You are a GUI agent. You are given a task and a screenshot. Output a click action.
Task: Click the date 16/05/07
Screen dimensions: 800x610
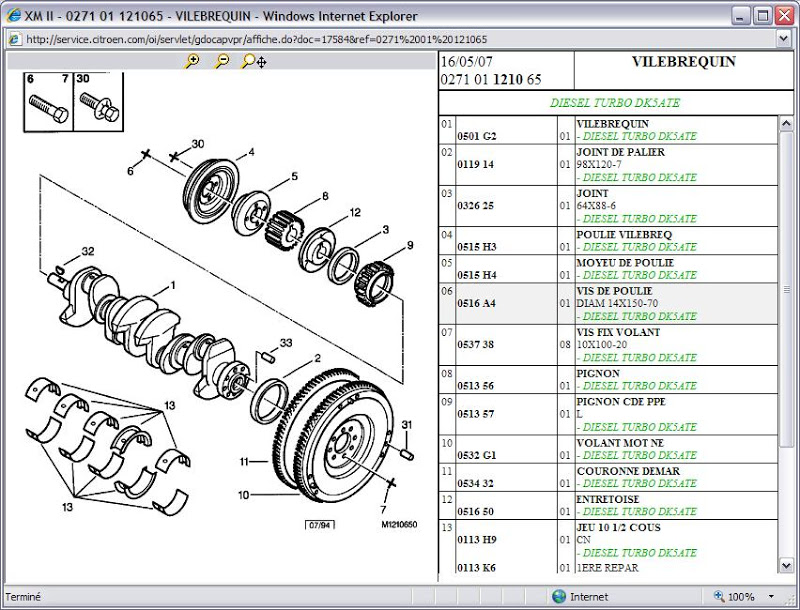pos(466,62)
